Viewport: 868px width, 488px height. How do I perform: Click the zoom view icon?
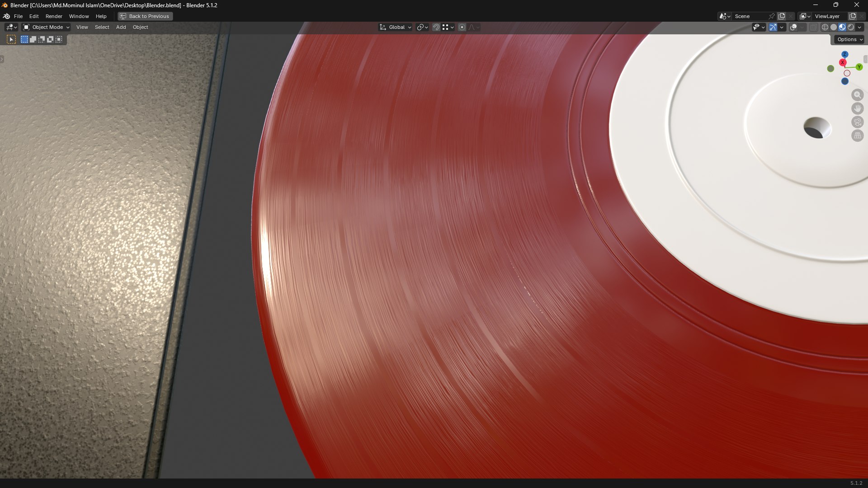coord(858,95)
